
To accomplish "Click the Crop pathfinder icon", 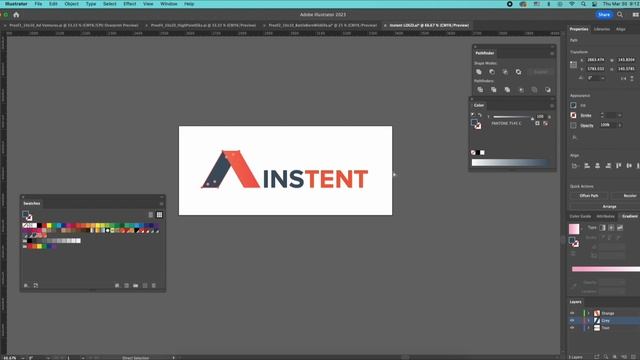I will 521,90.
